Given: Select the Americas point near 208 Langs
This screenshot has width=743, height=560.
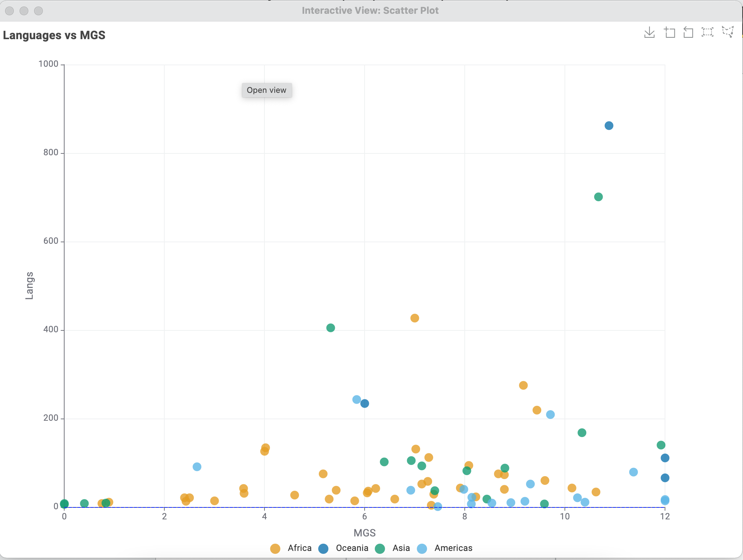Looking at the screenshot, I should coord(550,415).
